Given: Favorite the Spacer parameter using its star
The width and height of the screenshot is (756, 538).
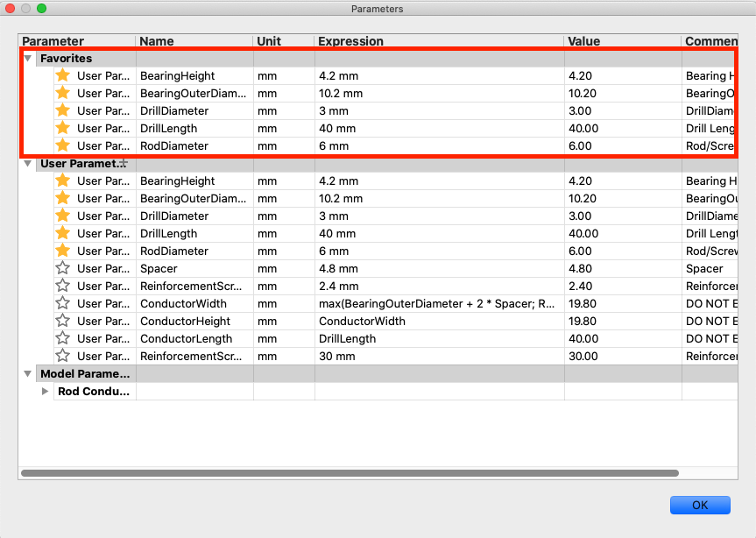Looking at the screenshot, I should click(62, 269).
